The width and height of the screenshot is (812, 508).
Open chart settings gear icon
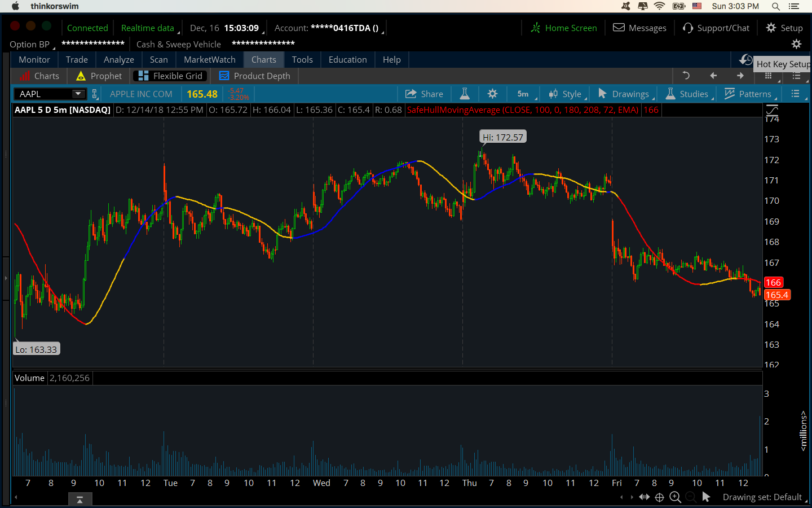[492, 94]
